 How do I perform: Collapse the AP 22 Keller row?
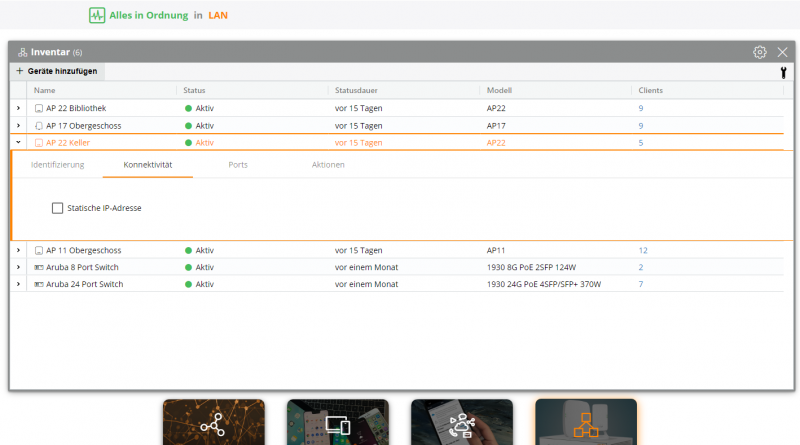coord(18,142)
